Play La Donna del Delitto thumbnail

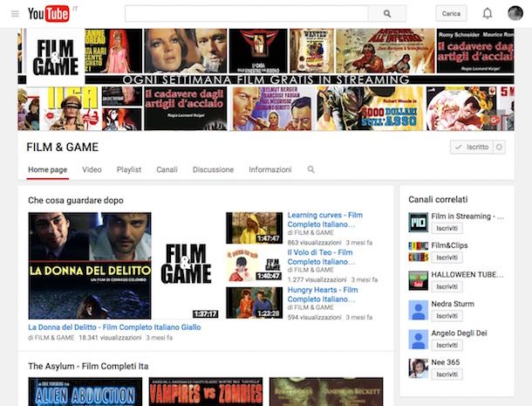124,265
